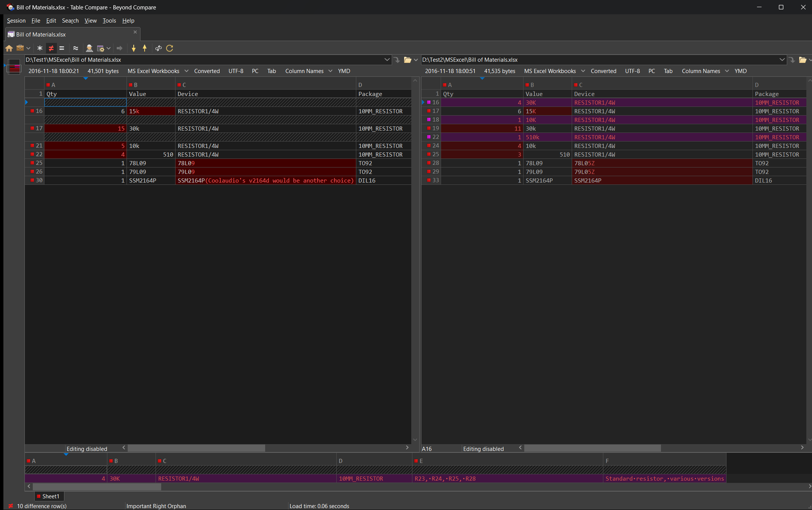
Task: Click the left browse folder icon
Action: click(x=408, y=60)
